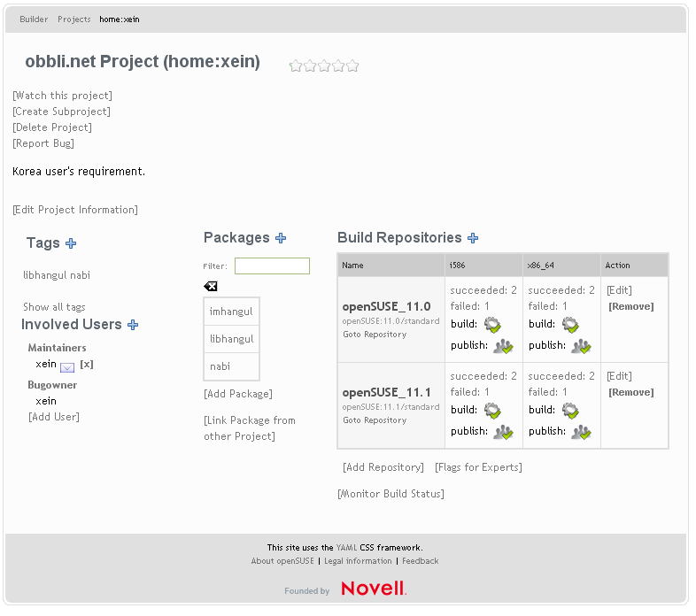The height and width of the screenshot is (616, 696).
Task: Open the imhangul package
Action: coord(231,312)
